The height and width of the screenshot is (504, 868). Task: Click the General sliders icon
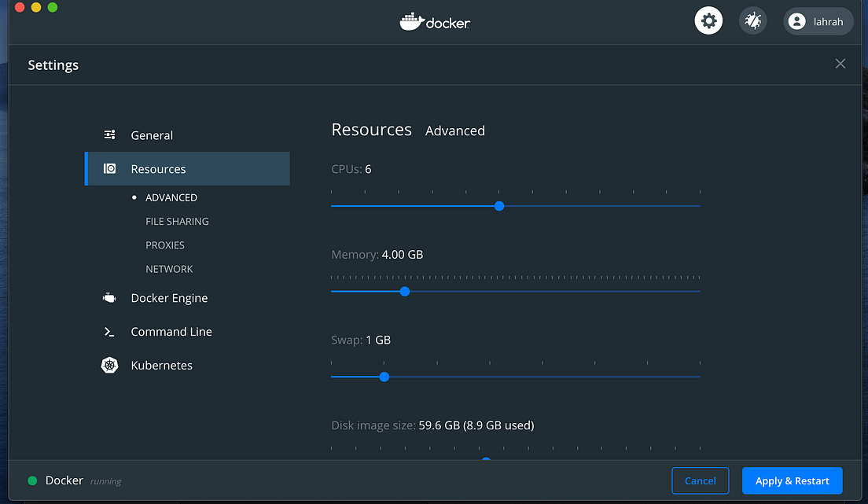point(109,134)
